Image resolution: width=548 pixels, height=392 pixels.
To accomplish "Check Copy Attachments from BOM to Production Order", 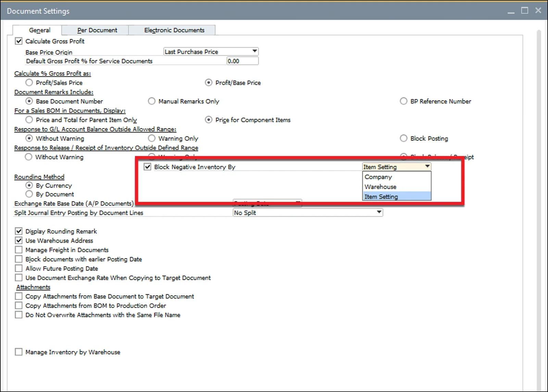I will [x=19, y=305].
